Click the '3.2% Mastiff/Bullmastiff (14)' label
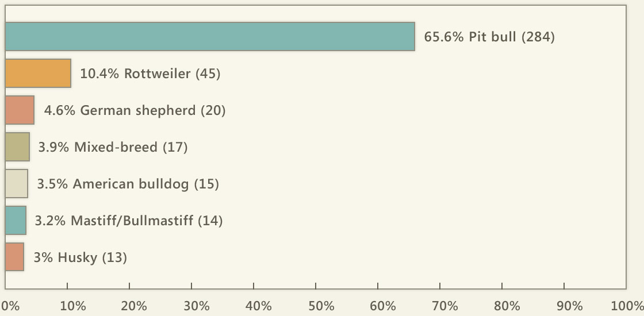This screenshot has height=316, width=644. 129,221
